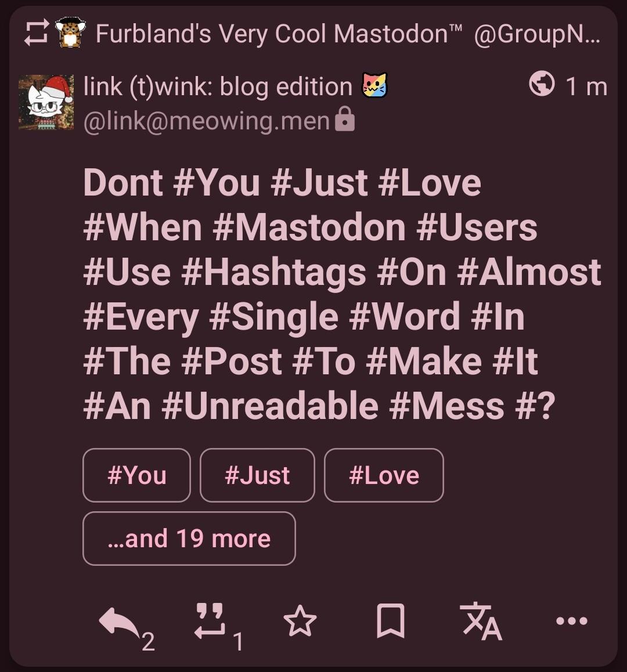Click the cat emoji next to display name
627x672 pixels.
click(374, 86)
